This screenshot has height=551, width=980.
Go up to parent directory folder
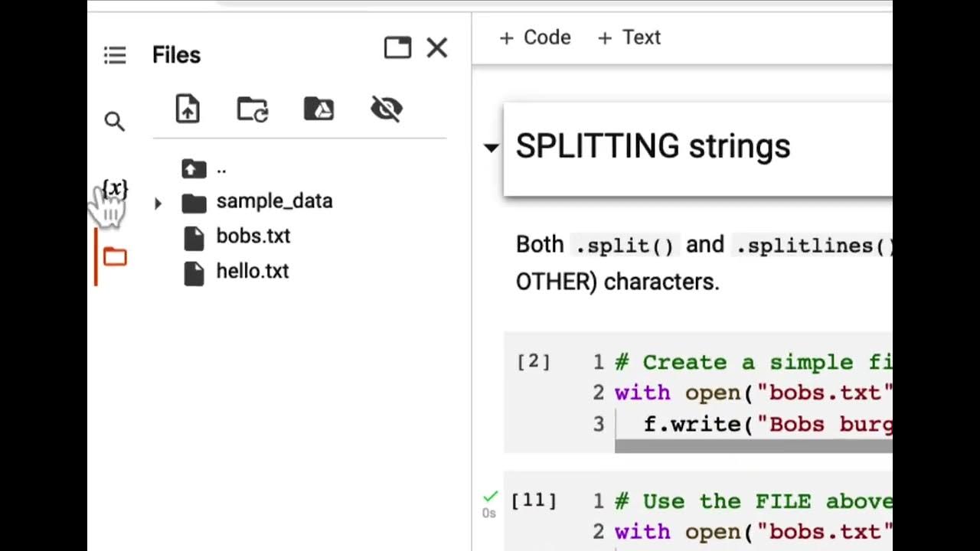[x=194, y=168]
